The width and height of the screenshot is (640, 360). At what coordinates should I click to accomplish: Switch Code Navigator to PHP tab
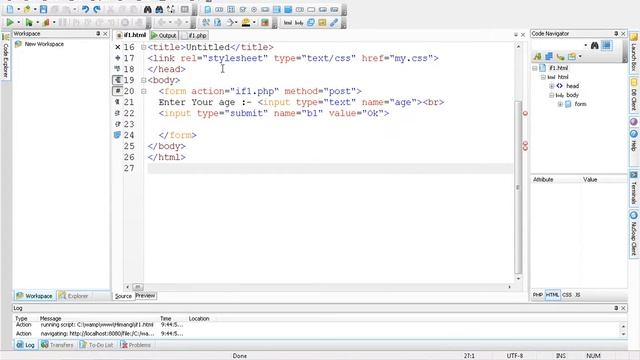pos(538,295)
